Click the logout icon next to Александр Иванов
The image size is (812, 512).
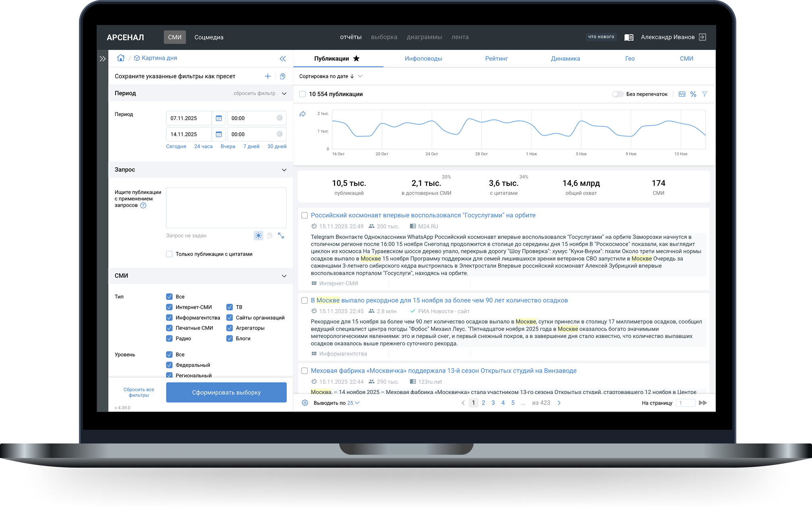coord(702,37)
